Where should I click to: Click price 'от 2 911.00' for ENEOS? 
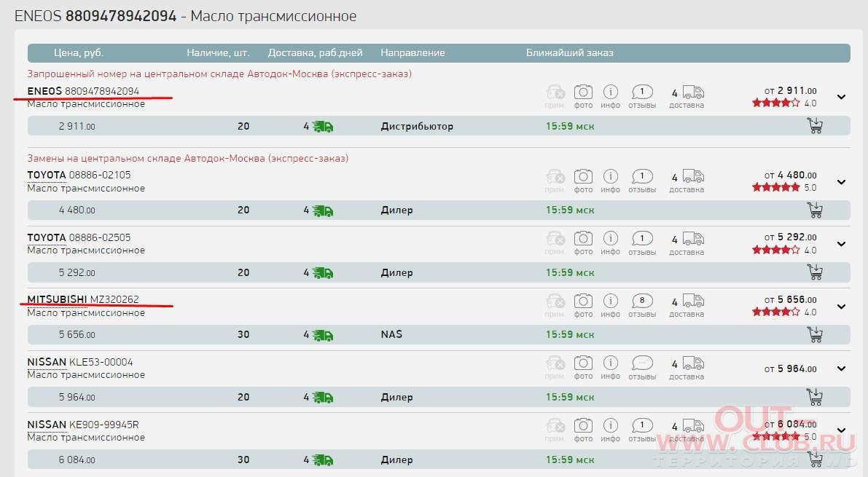791,91
